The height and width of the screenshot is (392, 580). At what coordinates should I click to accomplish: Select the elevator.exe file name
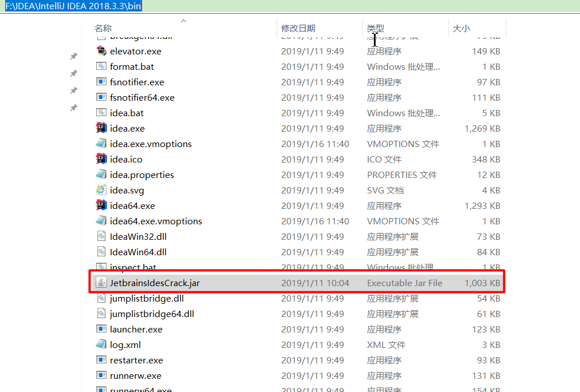point(136,51)
